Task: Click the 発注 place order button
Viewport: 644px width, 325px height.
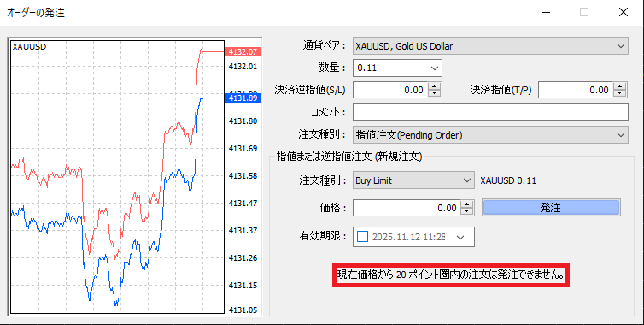Action: (x=551, y=208)
